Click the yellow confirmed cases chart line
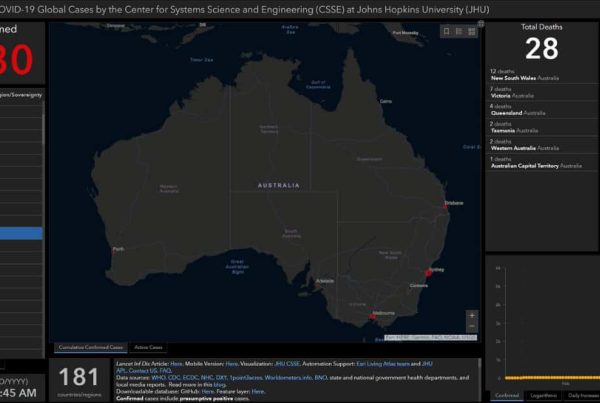Screen dimensions: 600x403 [x=552, y=378]
